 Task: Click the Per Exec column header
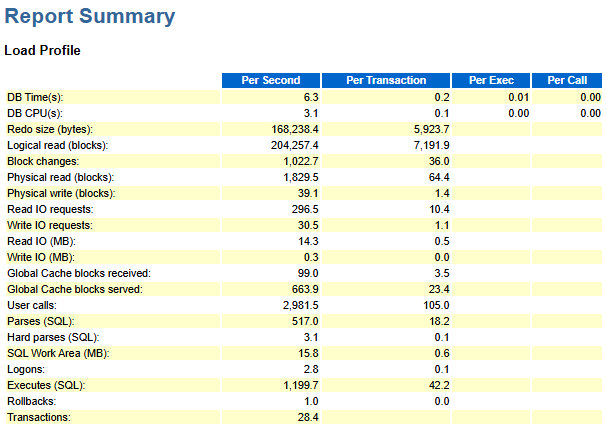pyautogui.click(x=491, y=80)
